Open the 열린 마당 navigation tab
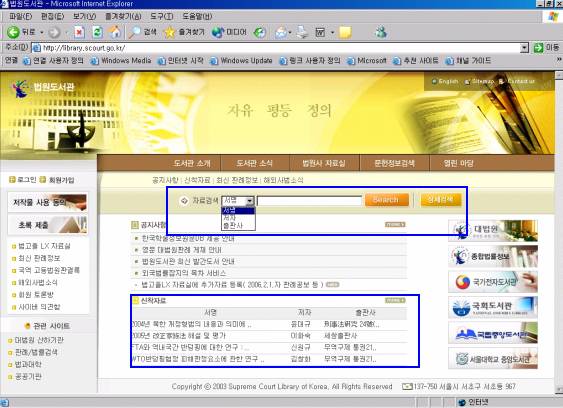 click(458, 163)
